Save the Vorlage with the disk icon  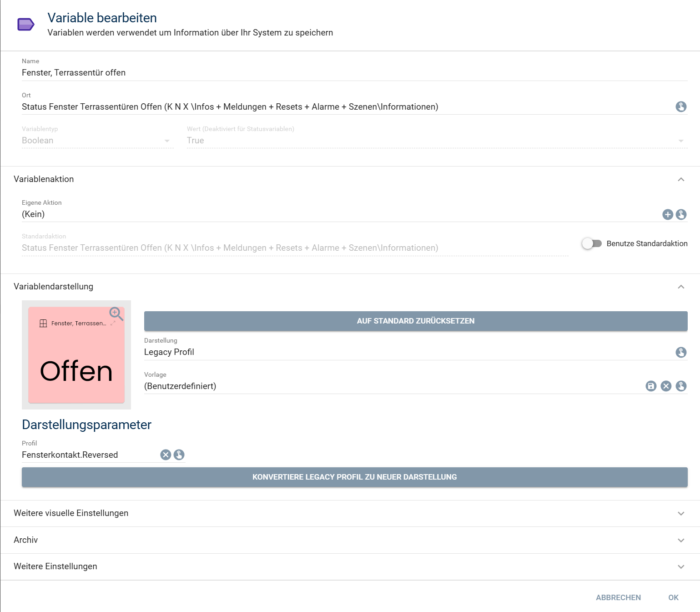click(651, 386)
